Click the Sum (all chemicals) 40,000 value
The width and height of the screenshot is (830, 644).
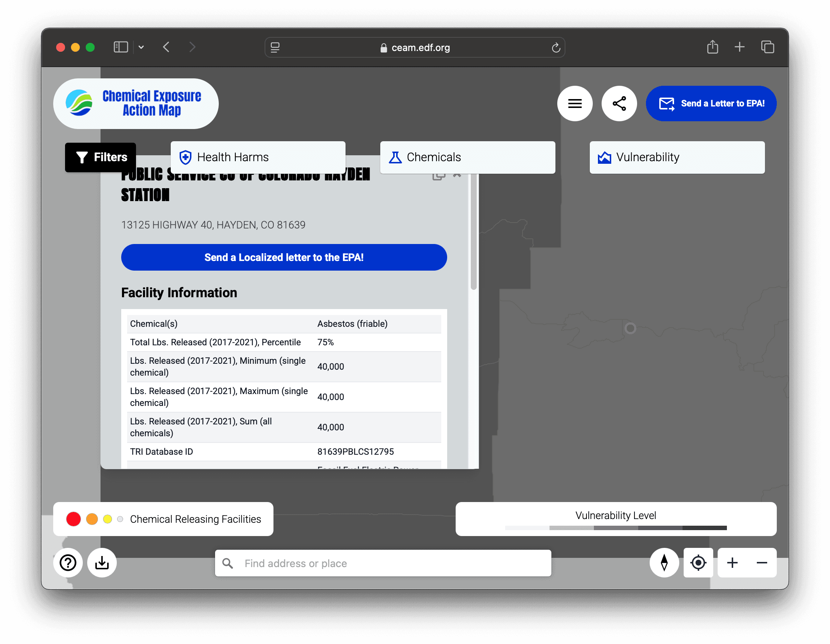click(x=331, y=427)
